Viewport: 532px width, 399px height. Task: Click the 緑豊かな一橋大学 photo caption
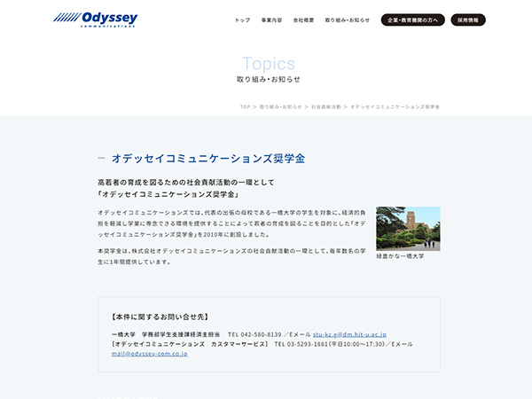click(400, 256)
